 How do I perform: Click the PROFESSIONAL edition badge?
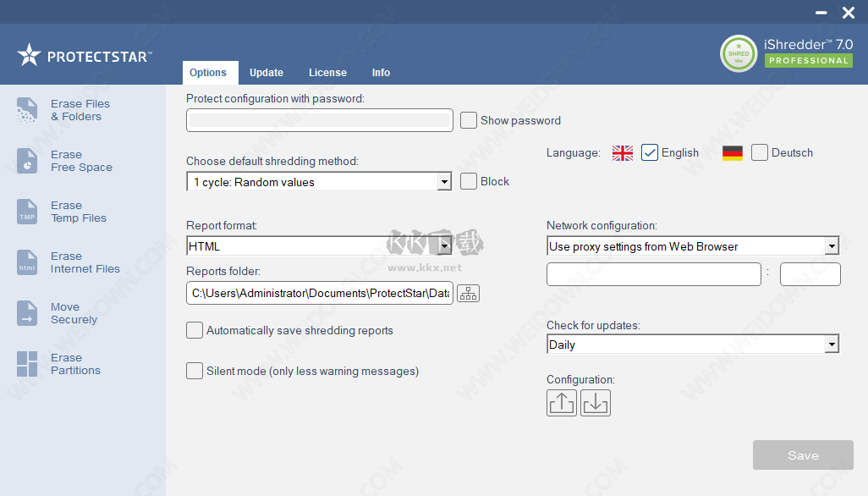[808, 60]
